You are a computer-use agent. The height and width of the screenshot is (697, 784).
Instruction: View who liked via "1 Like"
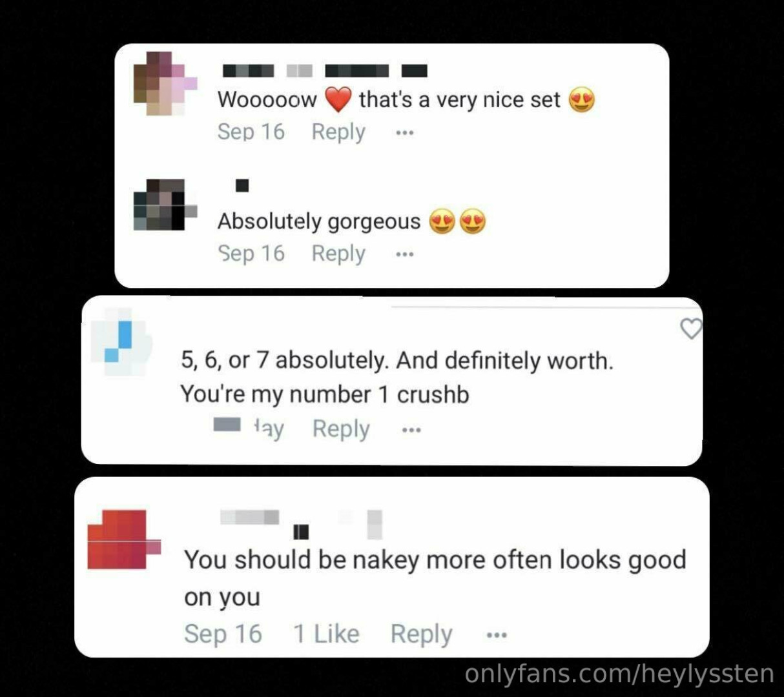pyautogui.click(x=326, y=634)
